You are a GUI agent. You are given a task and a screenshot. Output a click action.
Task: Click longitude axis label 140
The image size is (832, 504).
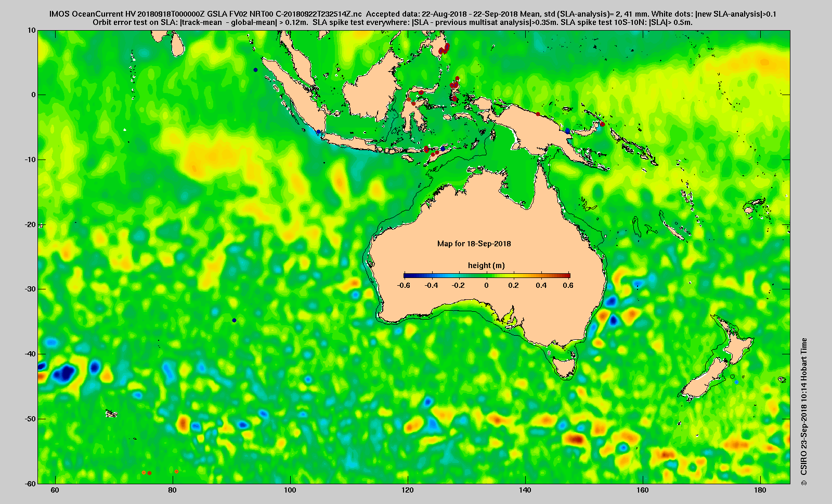[525, 490]
